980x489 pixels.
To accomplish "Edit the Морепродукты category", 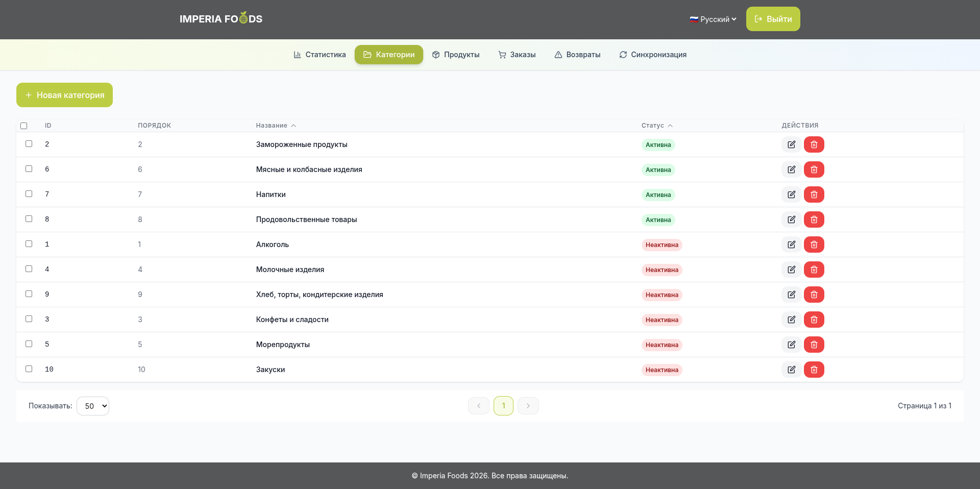I will pyautogui.click(x=791, y=345).
